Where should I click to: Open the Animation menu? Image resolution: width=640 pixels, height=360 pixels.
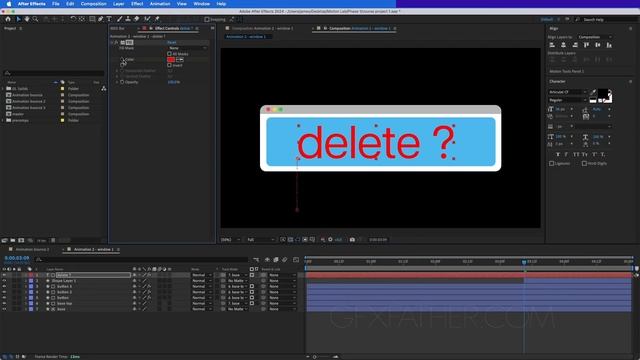160,4
